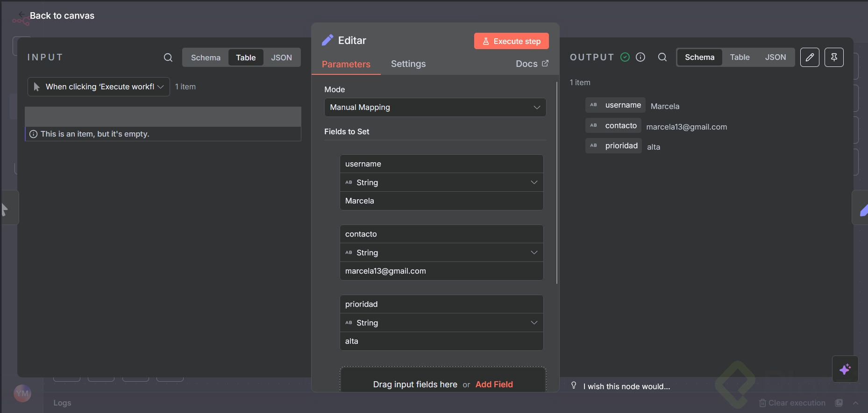The width and height of the screenshot is (868, 413).
Task: Click the trash icon for Clear execution
Action: click(762, 403)
